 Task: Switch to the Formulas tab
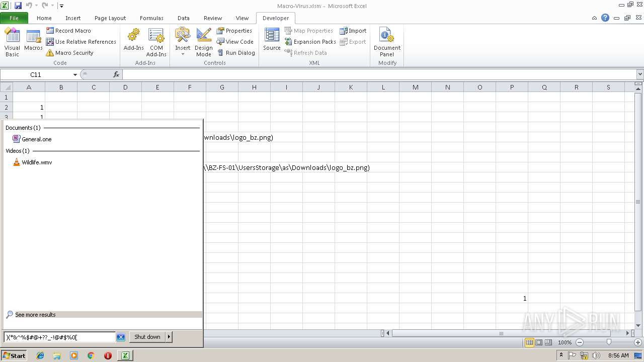(x=151, y=18)
